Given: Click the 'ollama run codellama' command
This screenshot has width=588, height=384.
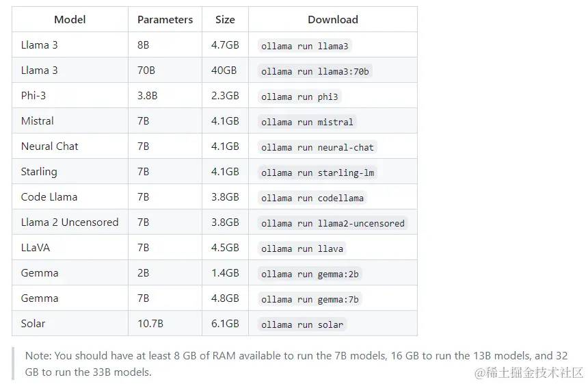Looking at the screenshot, I should [x=312, y=198].
